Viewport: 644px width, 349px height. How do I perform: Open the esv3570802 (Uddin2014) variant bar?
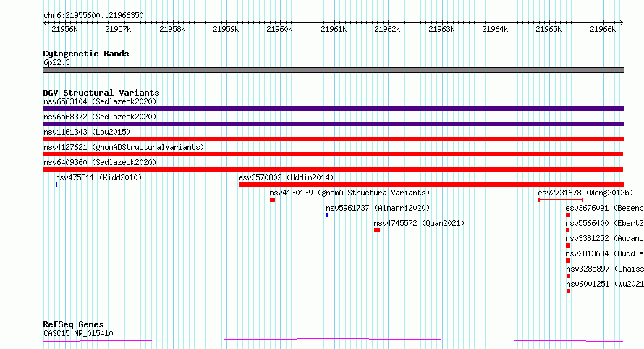[x=431, y=185]
